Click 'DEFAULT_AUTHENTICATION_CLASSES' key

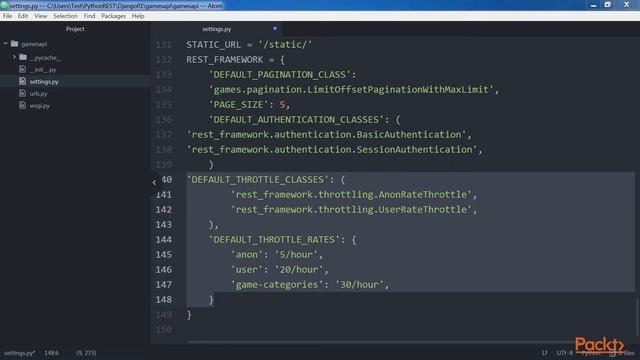click(x=296, y=120)
